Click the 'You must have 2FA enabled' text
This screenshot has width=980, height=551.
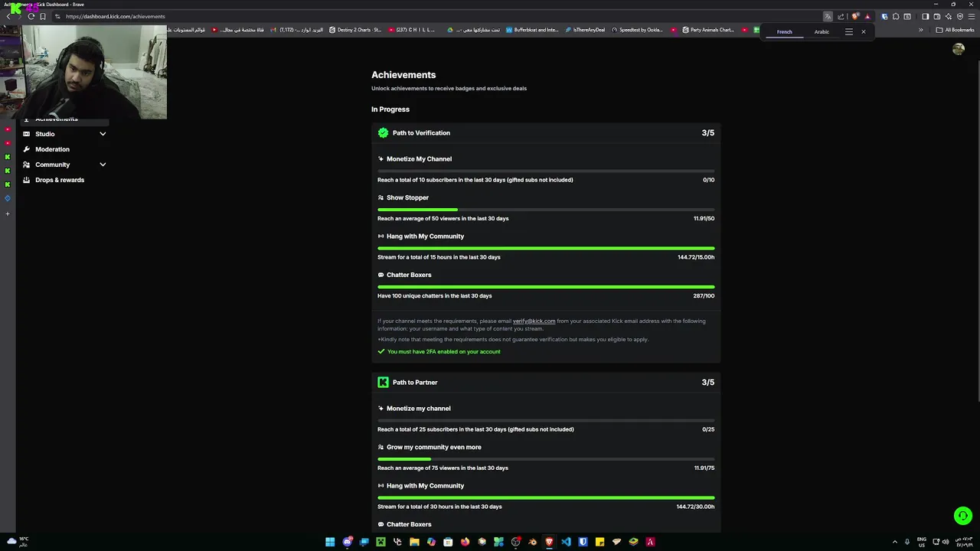444,352
